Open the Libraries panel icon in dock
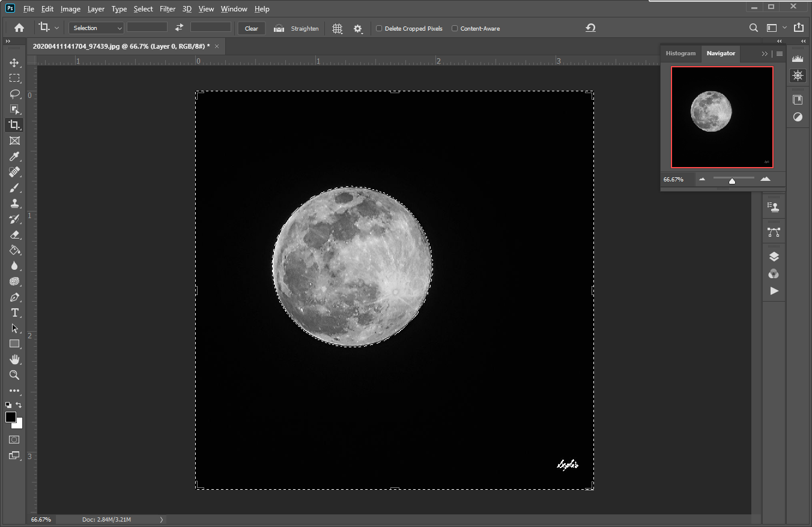 798,100
